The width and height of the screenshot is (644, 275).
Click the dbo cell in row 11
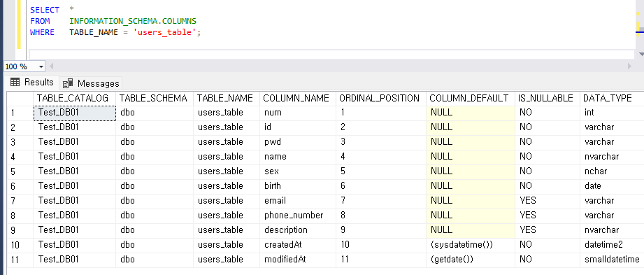pos(155,260)
